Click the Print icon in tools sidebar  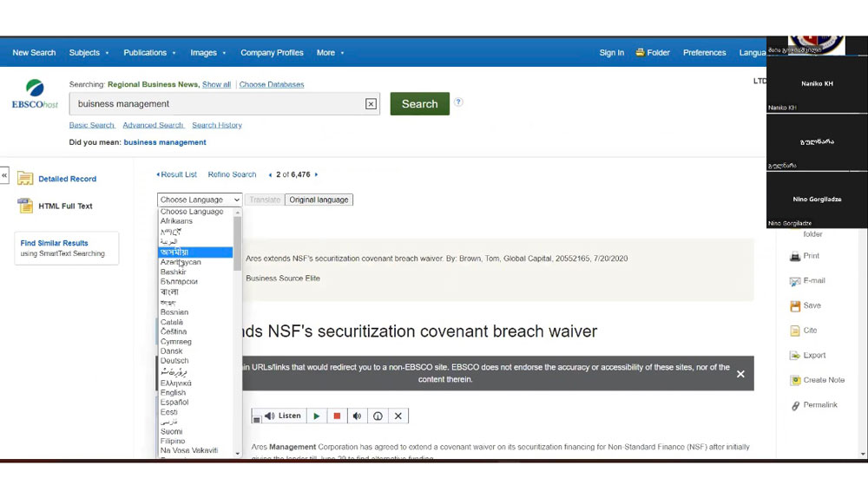794,257
